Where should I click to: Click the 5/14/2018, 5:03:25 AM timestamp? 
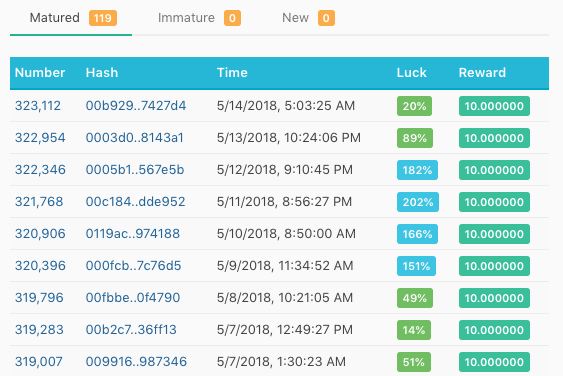tap(286, 106)
